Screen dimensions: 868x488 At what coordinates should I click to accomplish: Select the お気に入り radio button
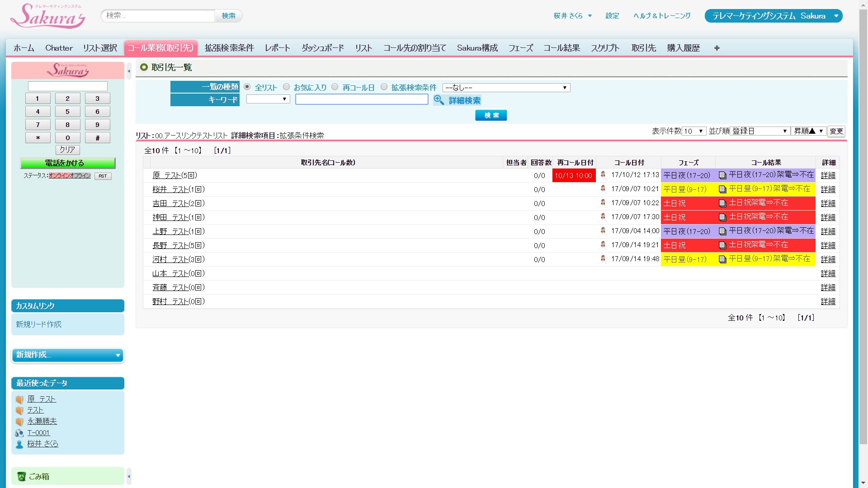(286, 87)
